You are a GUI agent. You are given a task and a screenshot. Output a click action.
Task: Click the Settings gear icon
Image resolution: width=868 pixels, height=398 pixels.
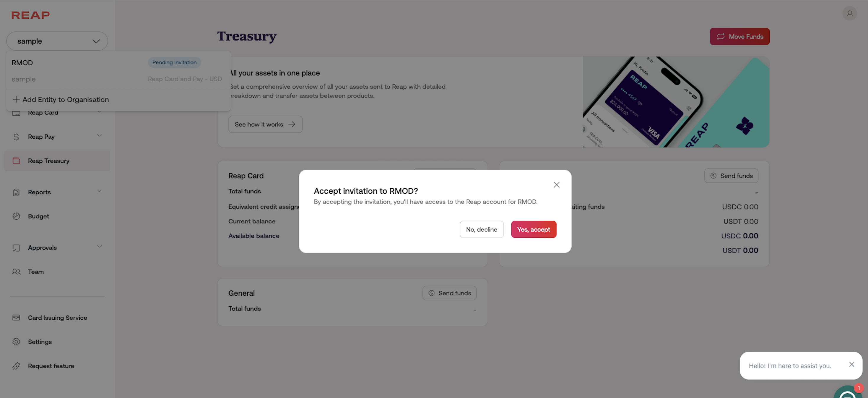16,342
